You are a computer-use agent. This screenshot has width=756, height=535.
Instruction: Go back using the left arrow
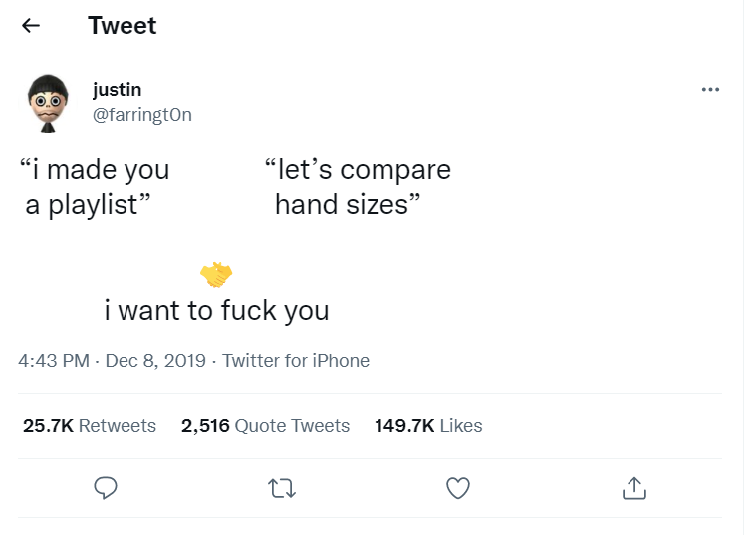pos(31,26)
